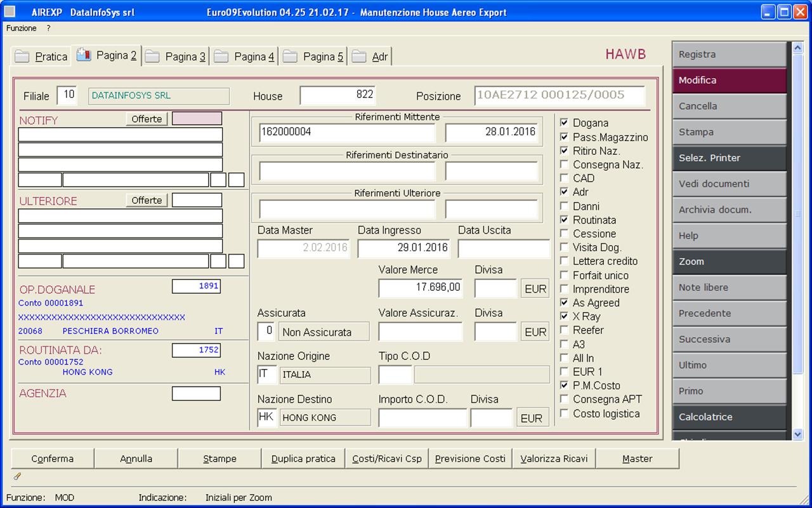812x508 pixels.
Task: Toggle the Ritiro Naz. checkbox
Action: pyautogui.click(x=565, y=150)
